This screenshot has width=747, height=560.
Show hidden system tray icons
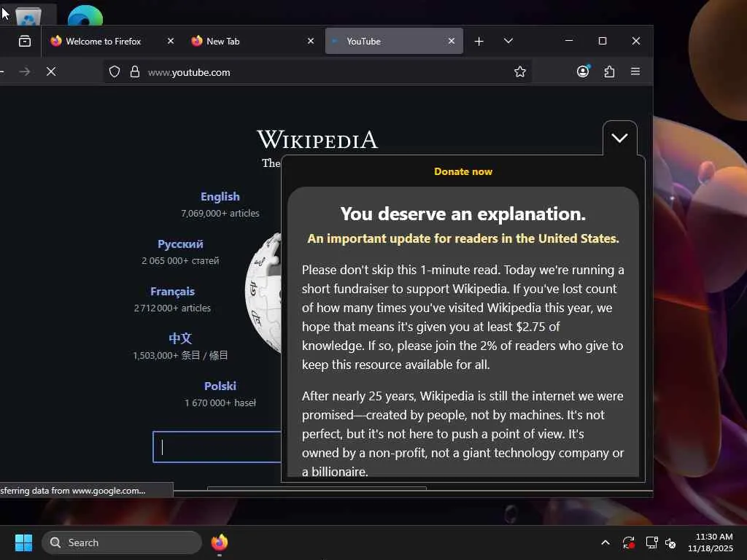click(605, 542)
